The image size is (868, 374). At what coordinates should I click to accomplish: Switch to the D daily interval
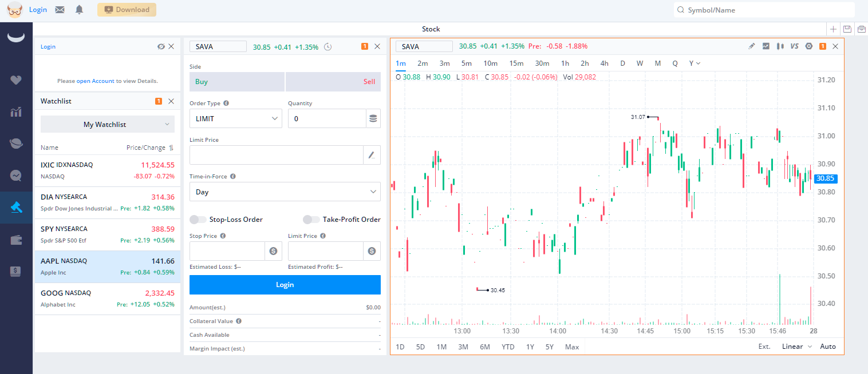(x=622, y=63)
